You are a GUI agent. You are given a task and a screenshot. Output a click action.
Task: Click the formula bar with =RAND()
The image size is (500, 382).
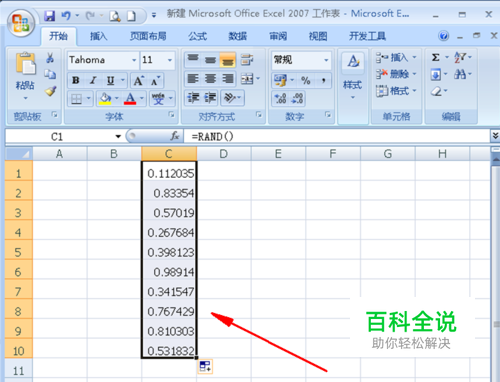[336, 136]
